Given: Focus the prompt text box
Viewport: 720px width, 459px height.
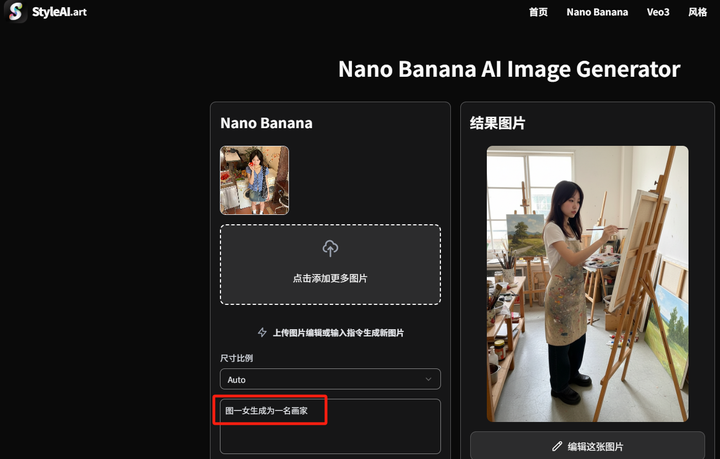Looking at the screenshot, I should [330, 426].
